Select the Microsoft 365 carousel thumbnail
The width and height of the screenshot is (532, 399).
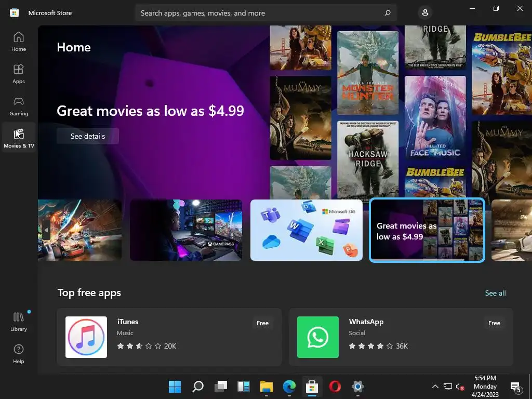(307, 230)
